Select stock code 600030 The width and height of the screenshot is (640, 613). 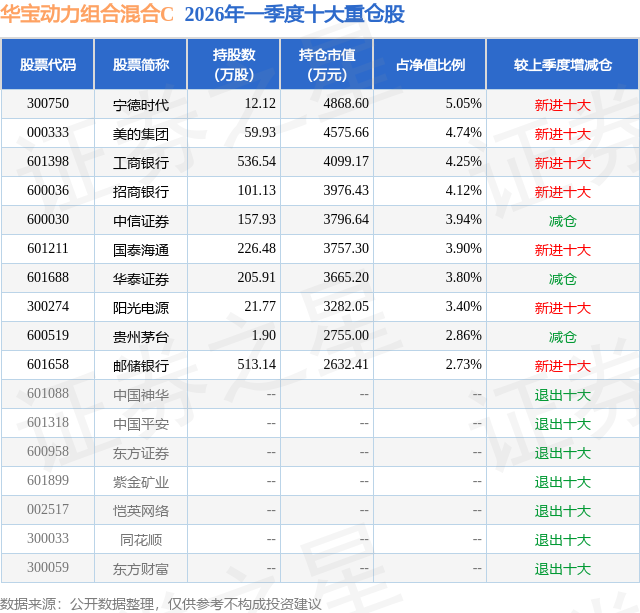click(x=48, y=220)
